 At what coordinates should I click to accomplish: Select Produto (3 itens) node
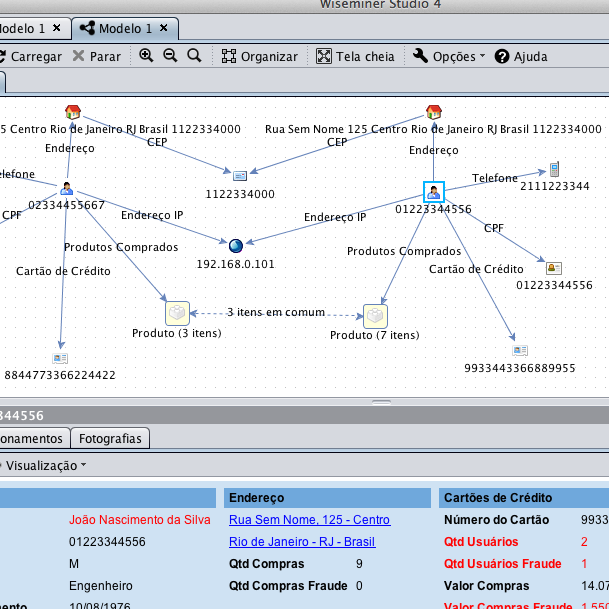click(x=177, y=313)
